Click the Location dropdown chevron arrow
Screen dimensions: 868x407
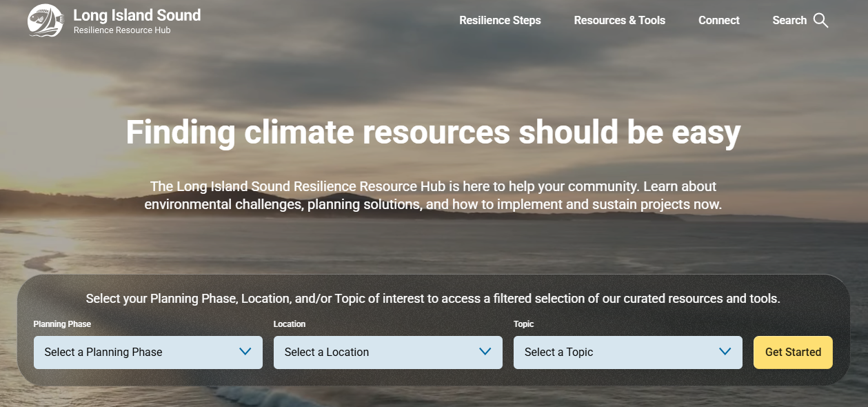point(485,352)
